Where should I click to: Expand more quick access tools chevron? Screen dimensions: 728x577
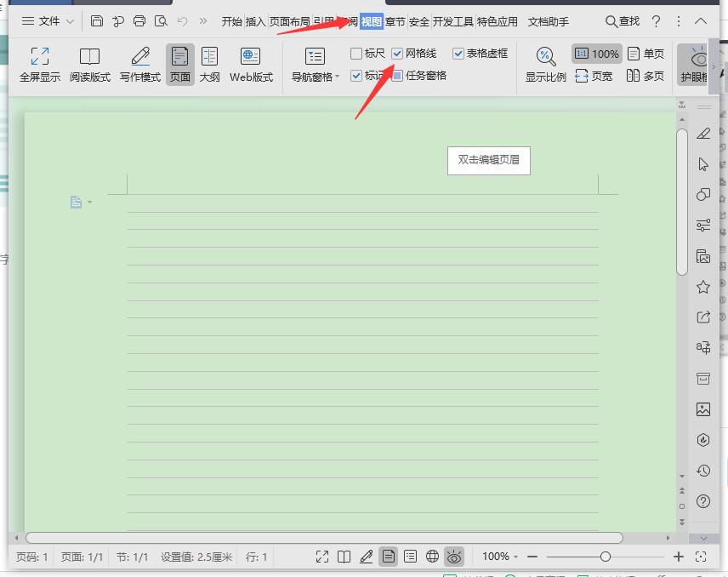click(203, 21)
